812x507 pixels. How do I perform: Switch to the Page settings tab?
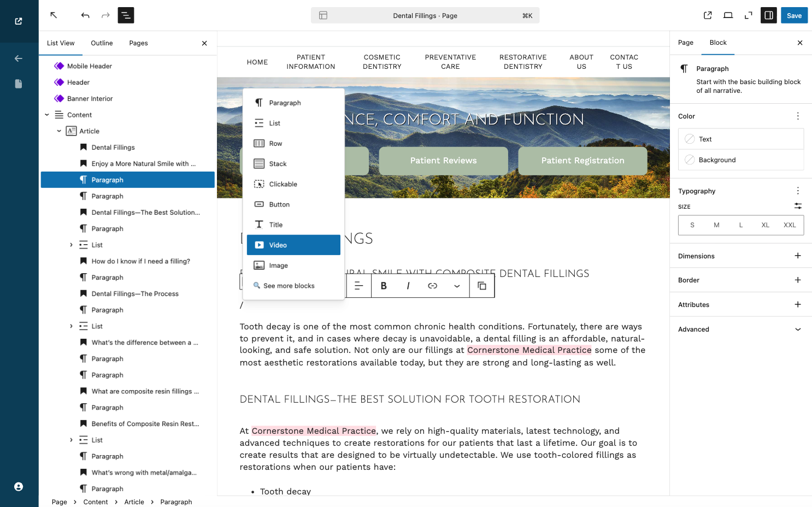pyautogui.click(x=686, y=43)
